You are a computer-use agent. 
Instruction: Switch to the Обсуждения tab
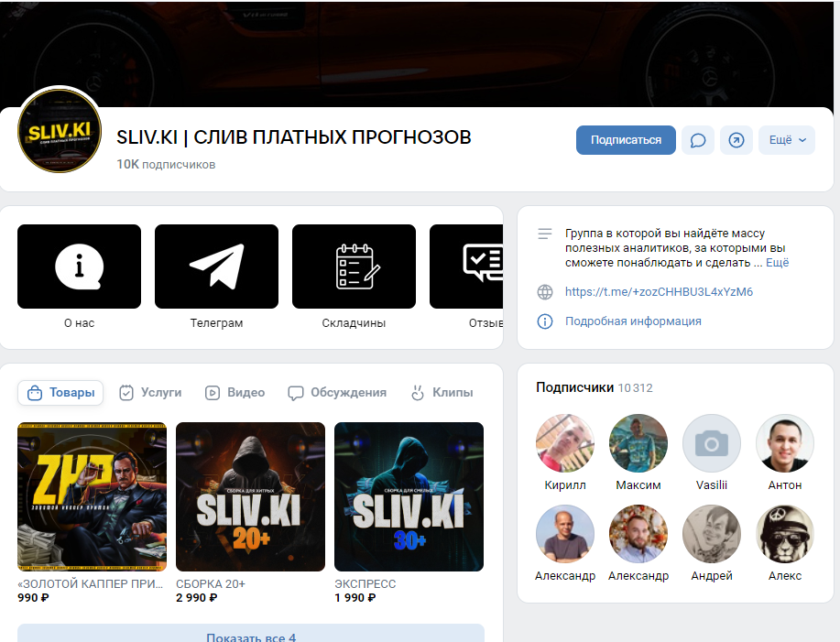coord(337,393)
